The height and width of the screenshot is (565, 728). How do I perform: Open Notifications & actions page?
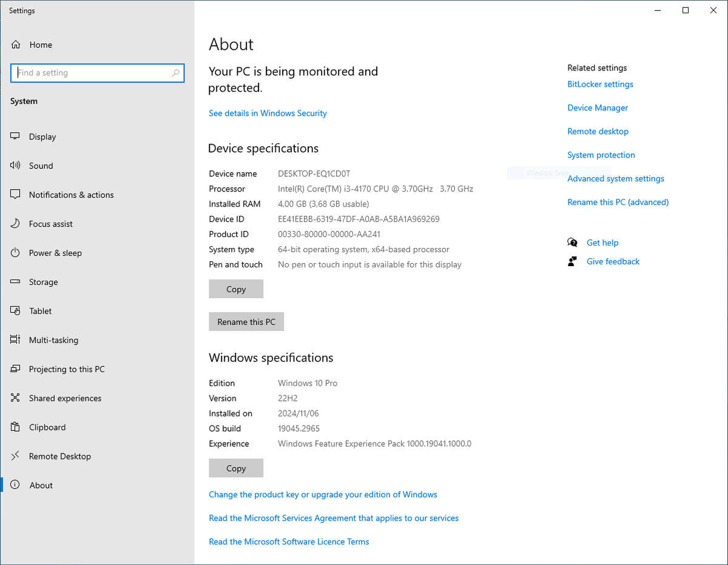[x=71, y=195]
